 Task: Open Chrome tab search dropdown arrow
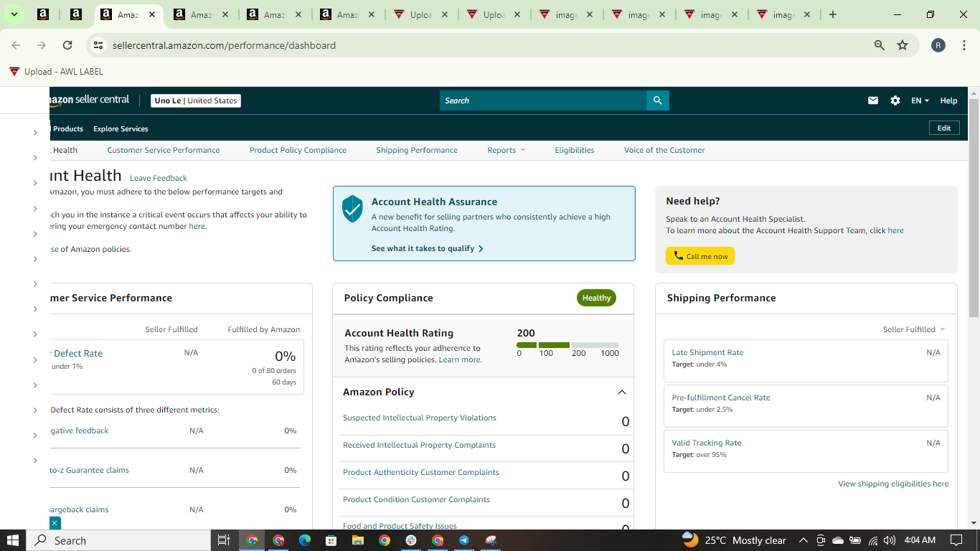click(x=14, y=14)
